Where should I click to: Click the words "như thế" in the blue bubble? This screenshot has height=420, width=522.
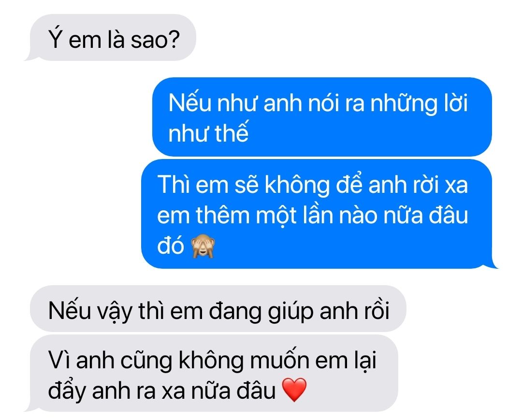pyautogui.click(x=208, y=133)
